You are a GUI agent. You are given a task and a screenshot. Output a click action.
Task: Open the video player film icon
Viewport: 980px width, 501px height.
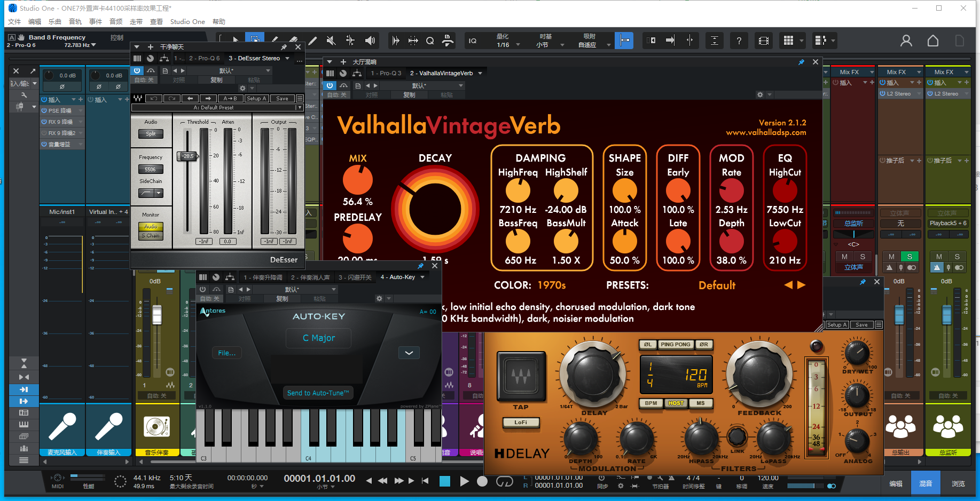(x=764, y=41)
